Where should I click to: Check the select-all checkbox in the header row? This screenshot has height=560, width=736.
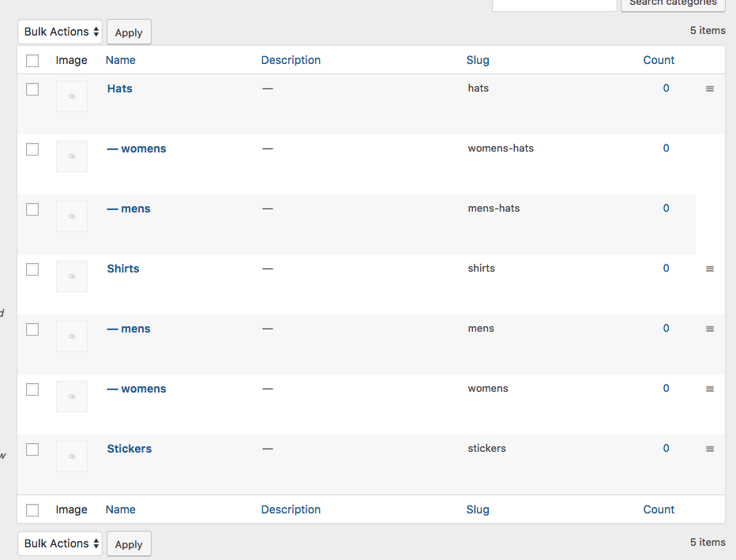(x=32, y=60)
